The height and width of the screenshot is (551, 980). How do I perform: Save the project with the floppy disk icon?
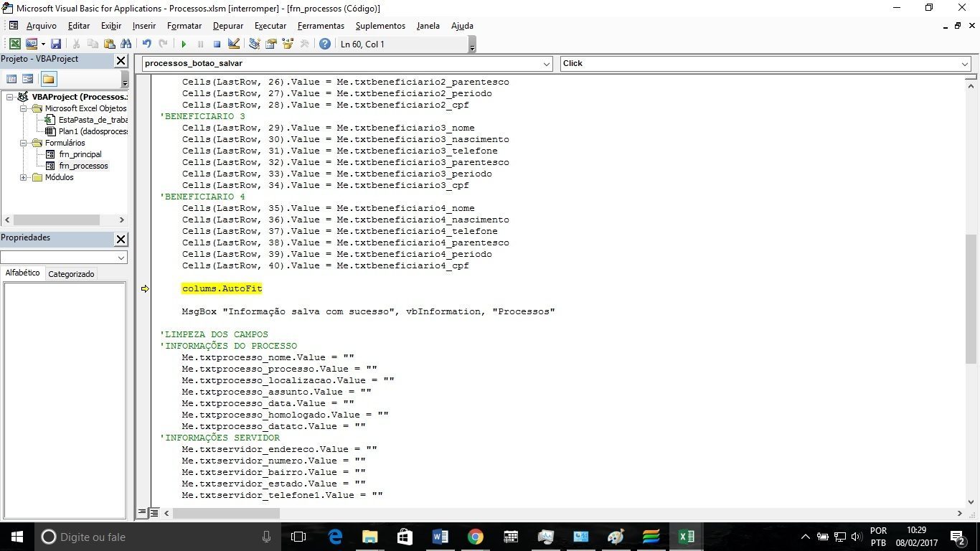pos(56,44)
